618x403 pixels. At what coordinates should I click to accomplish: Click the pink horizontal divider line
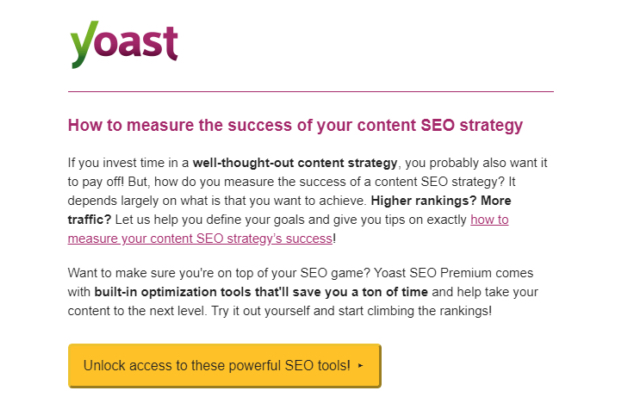pos(311,91)
